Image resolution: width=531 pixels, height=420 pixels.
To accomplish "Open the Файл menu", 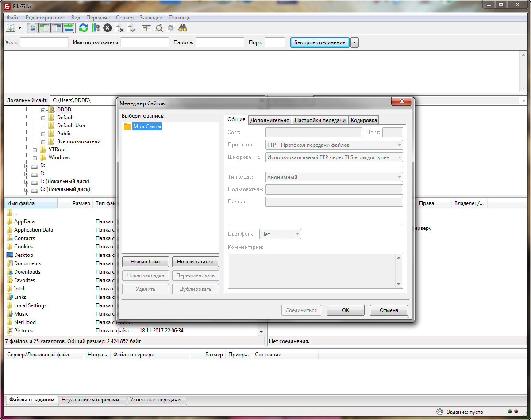I will 13,18.
